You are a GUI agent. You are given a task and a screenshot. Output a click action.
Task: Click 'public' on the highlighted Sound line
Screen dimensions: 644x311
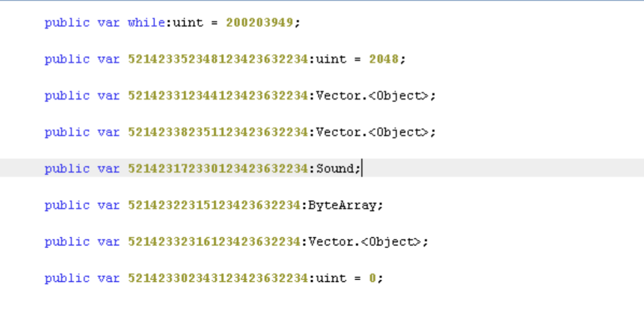pyautogui.click(x=67, y=168)
